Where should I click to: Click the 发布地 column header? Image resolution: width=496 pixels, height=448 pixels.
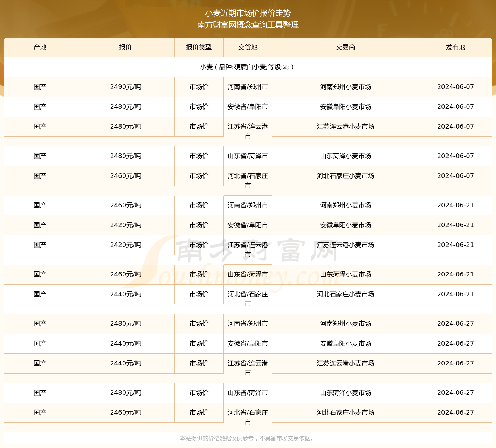point(455,47)
